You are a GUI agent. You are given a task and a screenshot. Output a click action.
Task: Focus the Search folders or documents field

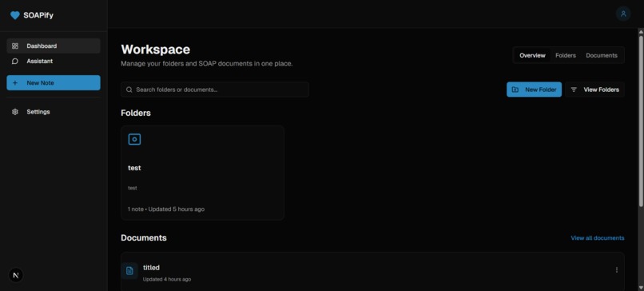pos(215,90)
